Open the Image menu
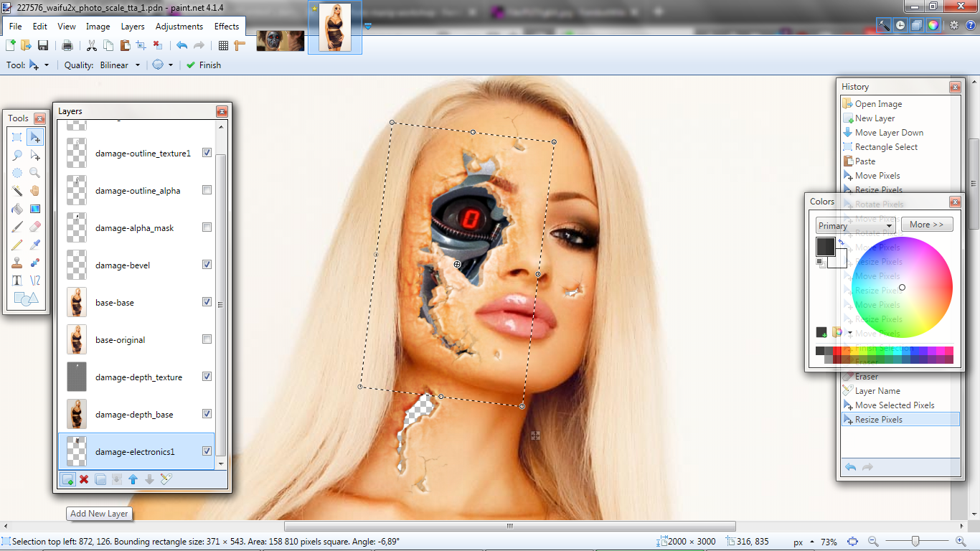 coord(98,27)
